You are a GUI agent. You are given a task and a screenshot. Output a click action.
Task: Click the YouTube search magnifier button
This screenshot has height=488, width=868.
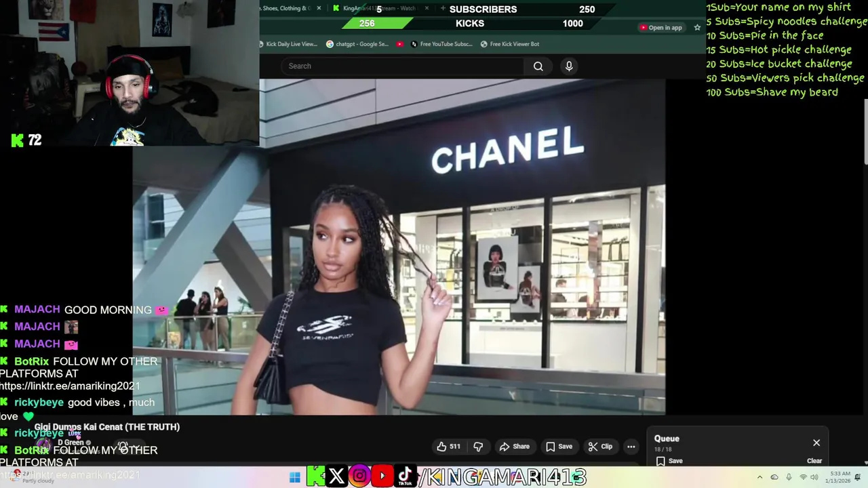click(538, 66)
